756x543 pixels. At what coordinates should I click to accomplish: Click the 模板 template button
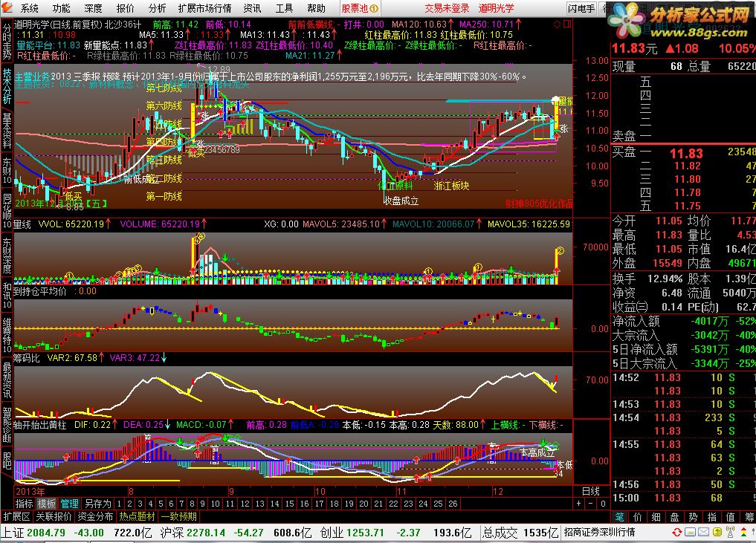[x=47, y=504]
